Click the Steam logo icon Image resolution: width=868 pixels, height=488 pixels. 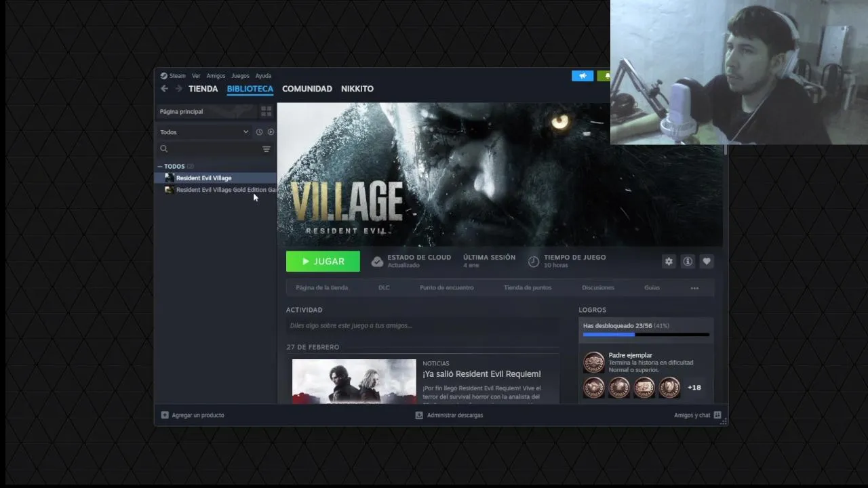[x=164, y=76]
